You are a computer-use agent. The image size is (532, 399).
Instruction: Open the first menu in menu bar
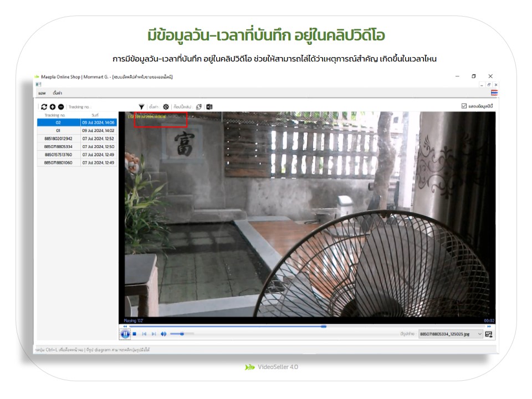[42, 93]
